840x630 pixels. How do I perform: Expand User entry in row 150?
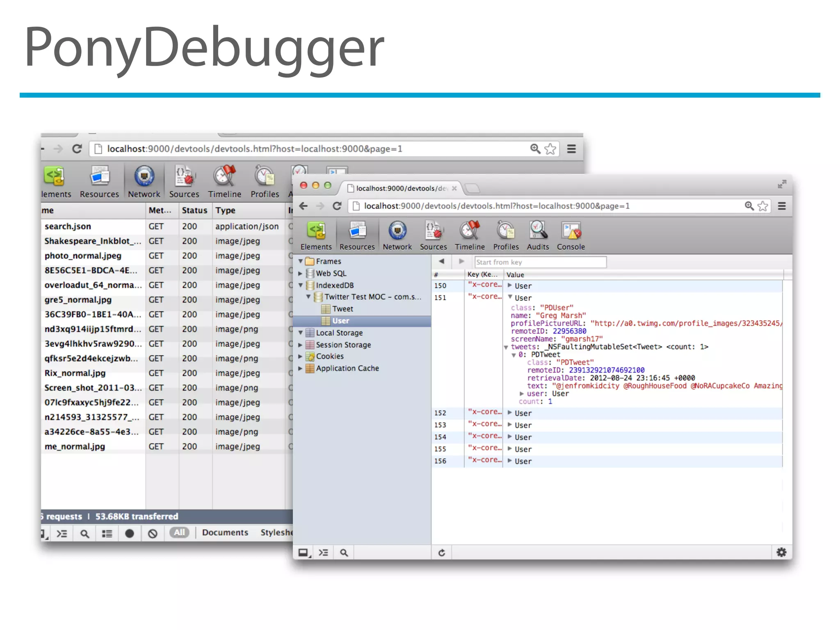(x=510, y=285)
